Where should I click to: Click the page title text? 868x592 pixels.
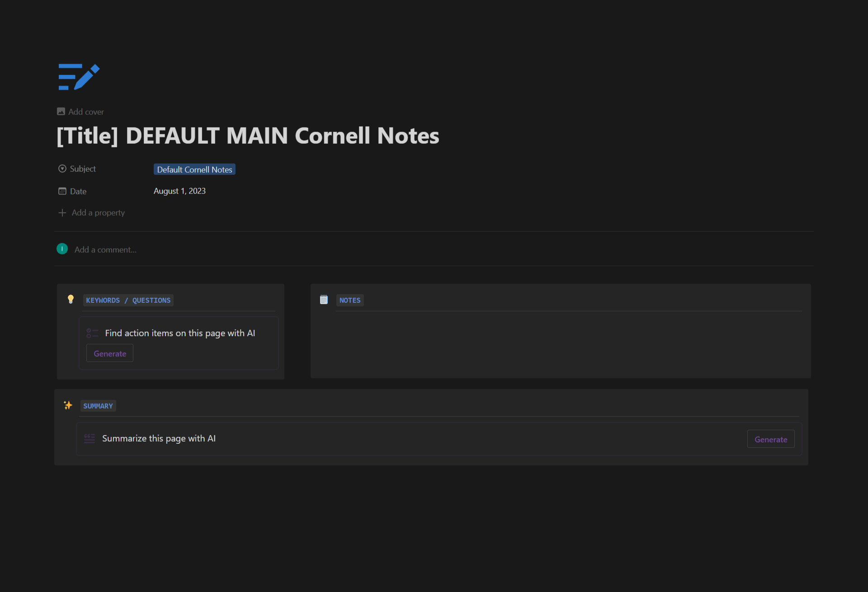248,136
